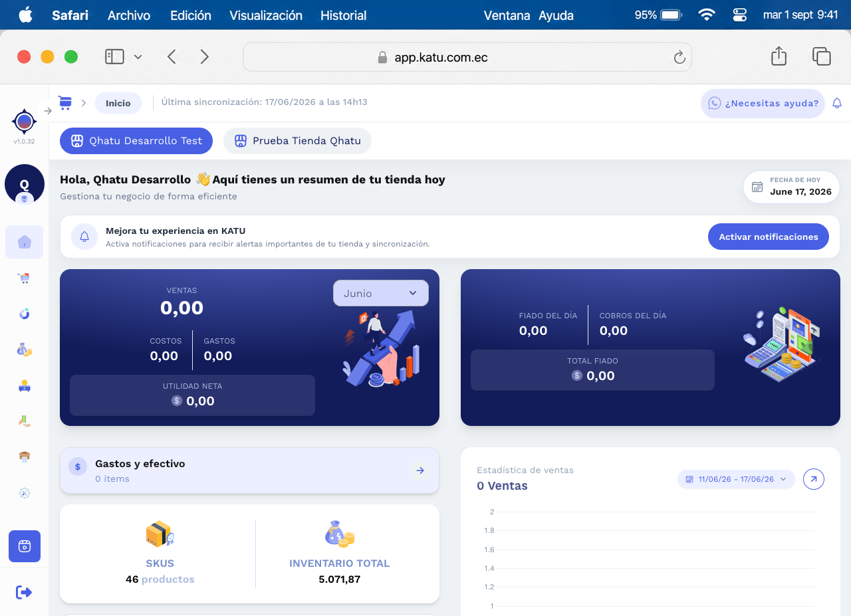Open the hand holding money sidebar icon

[25, 421]
